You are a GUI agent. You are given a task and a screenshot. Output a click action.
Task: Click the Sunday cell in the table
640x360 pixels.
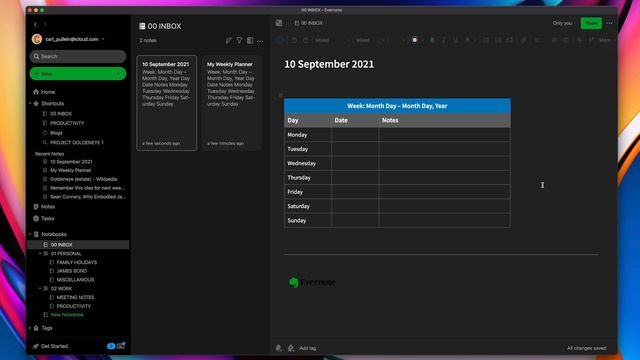click(308, 220)
